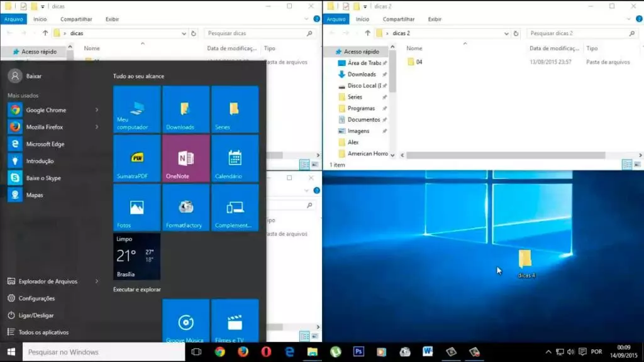Open Word from the taskbar
The image size is (644, 362).
(x=428, y=352)
